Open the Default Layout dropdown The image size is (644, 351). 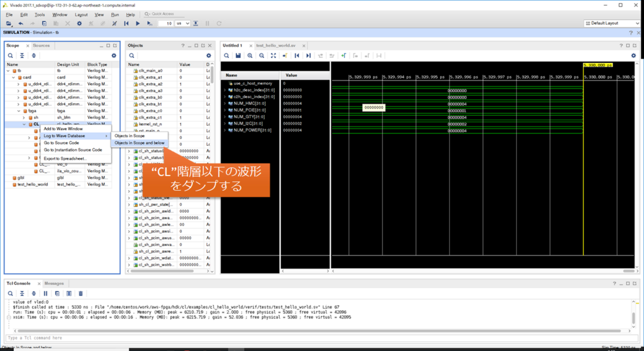[x=611, y=23]
